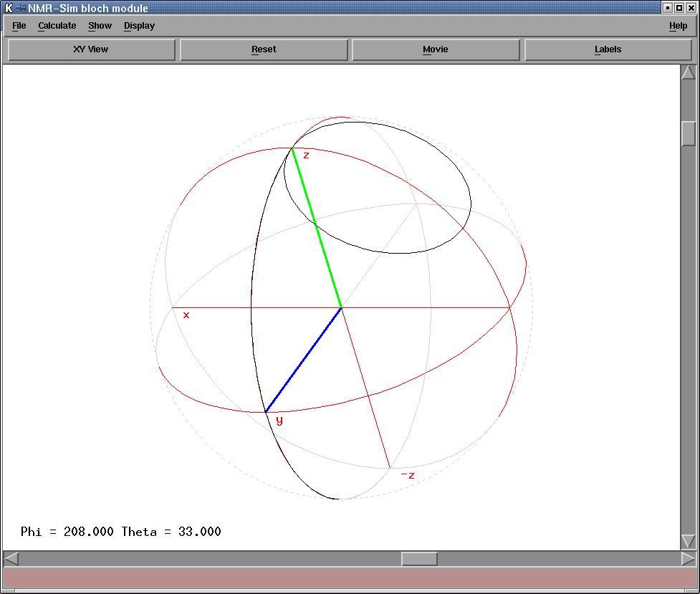
Task: Minimize the NMR-Sim bloch window
Action: click(x=668, y=8)
